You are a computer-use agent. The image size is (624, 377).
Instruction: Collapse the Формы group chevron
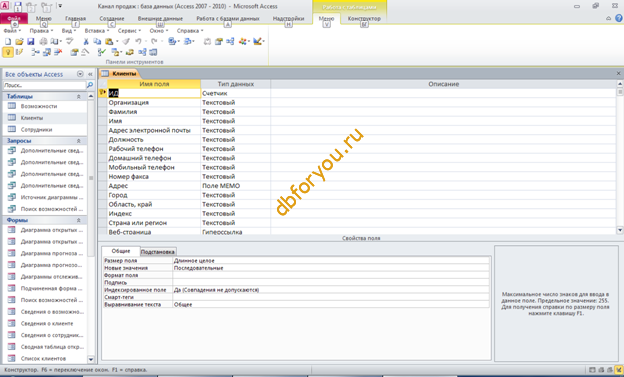pyautogui.click(x=78, y=220)
